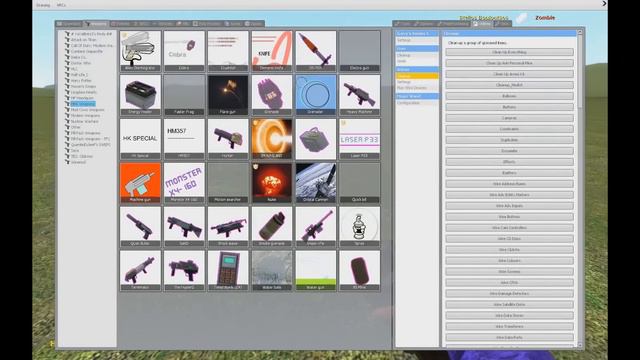Image resolution: width=640 pixels, height=360 pixels.
Task: Click Clean Up Everything button
Action: 509,52
